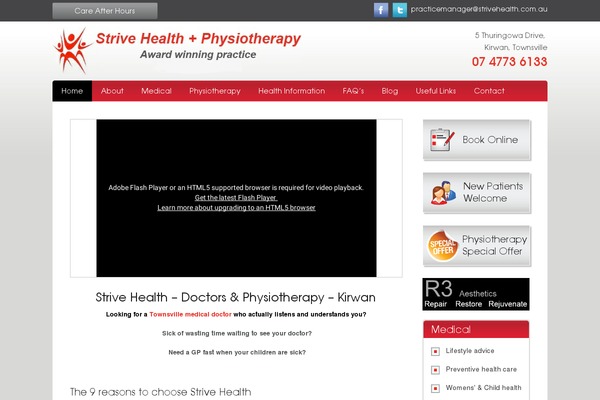Click the red bullet beside Preventive health care
The width and height of the screenshot is (600, 400).
pyautogui.click(x=435, y=370)
